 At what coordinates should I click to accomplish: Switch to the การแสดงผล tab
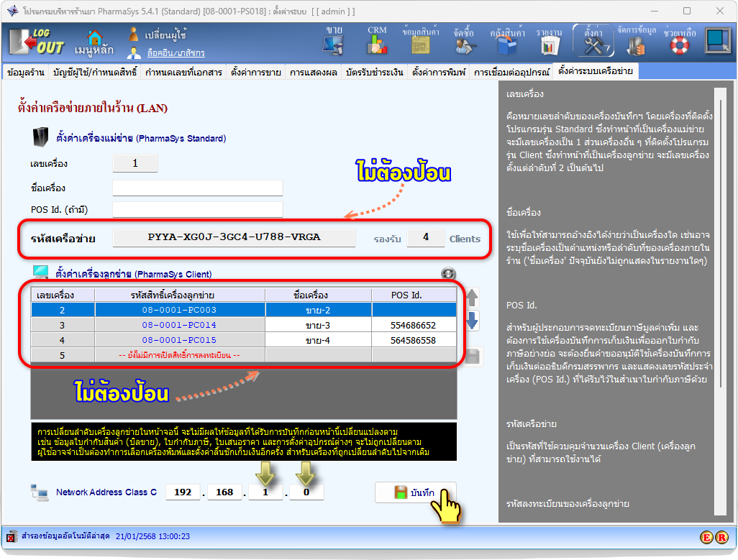(x=313, y=72)
